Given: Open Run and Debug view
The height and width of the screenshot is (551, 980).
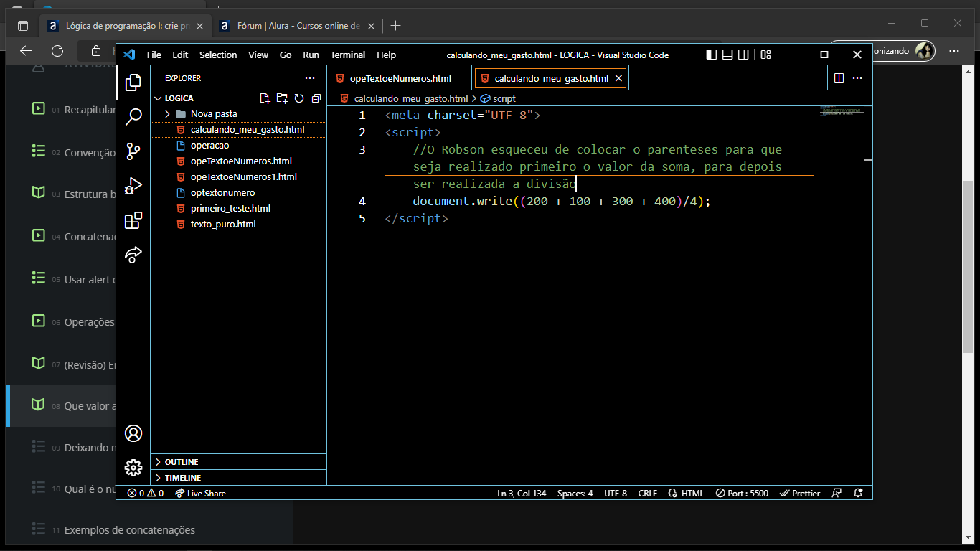Looking at the screenshot, I should (x=133, y=186).
